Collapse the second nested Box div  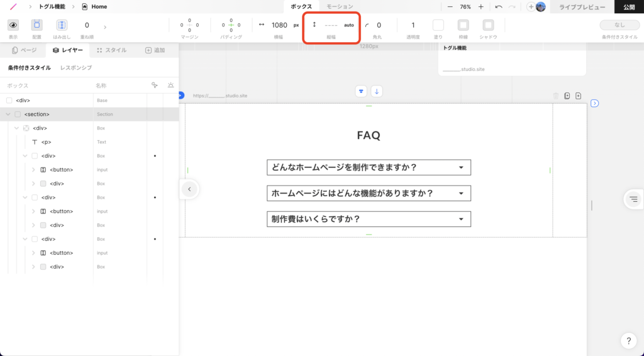coord(25,197)
